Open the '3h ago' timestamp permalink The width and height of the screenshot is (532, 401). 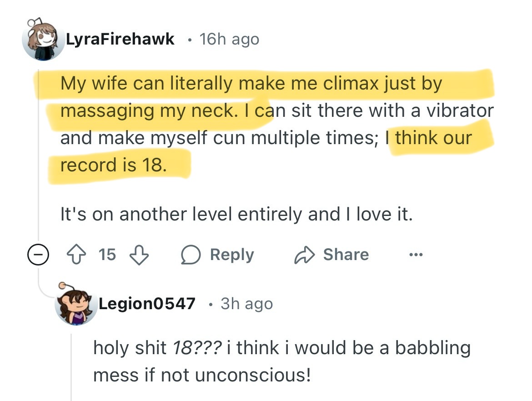[246, 304]
